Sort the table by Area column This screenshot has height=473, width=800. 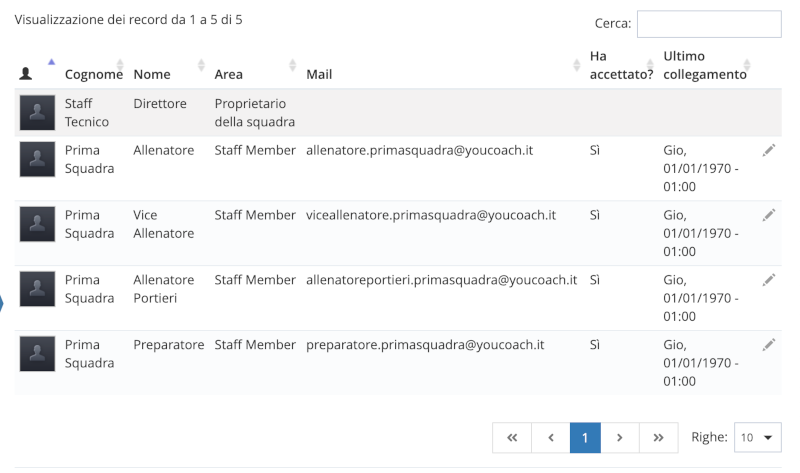click(229, 74)
